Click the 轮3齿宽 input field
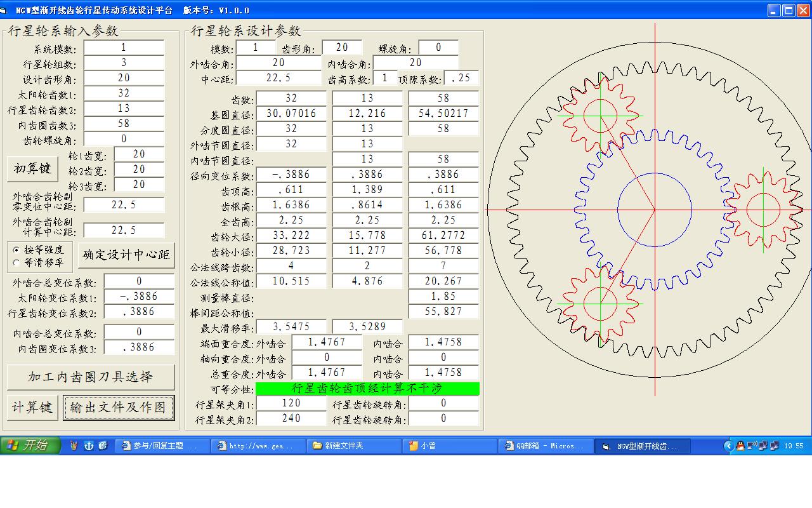812x508 pixels. pos(139,184)
